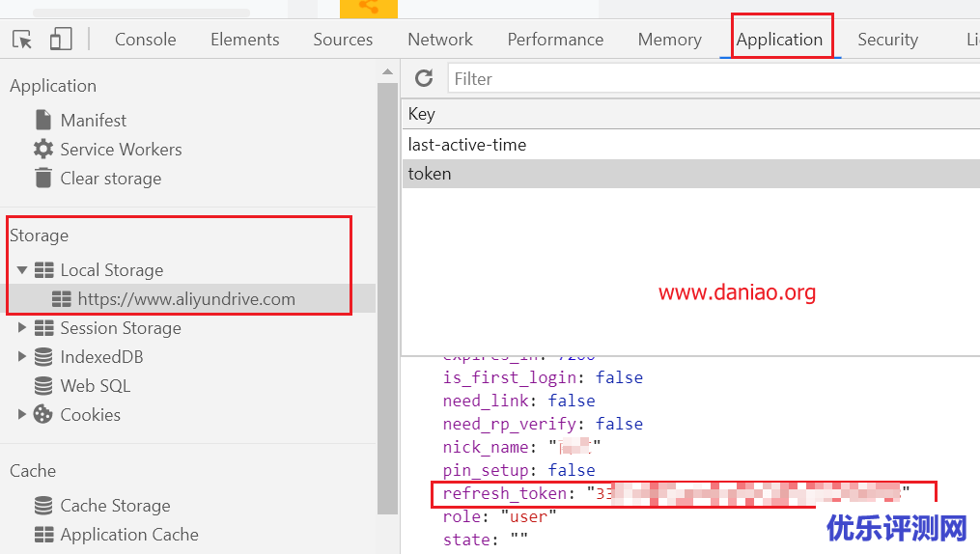This screenshot has height=554, width=980.
Task: Open the Sources tab
Action: [x=343, y=40]
